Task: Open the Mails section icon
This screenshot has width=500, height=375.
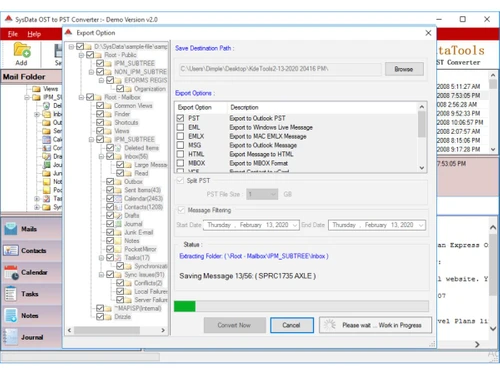Action: pos(11,229)
